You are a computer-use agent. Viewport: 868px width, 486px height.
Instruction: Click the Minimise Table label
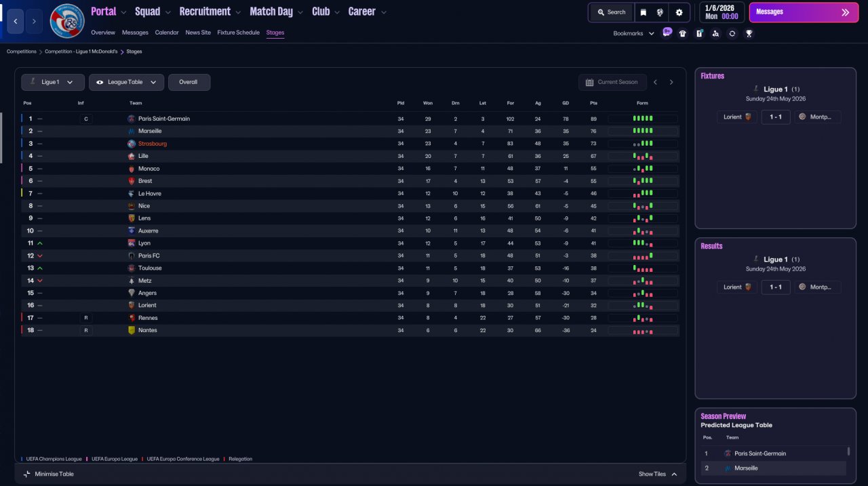point(54,474)
